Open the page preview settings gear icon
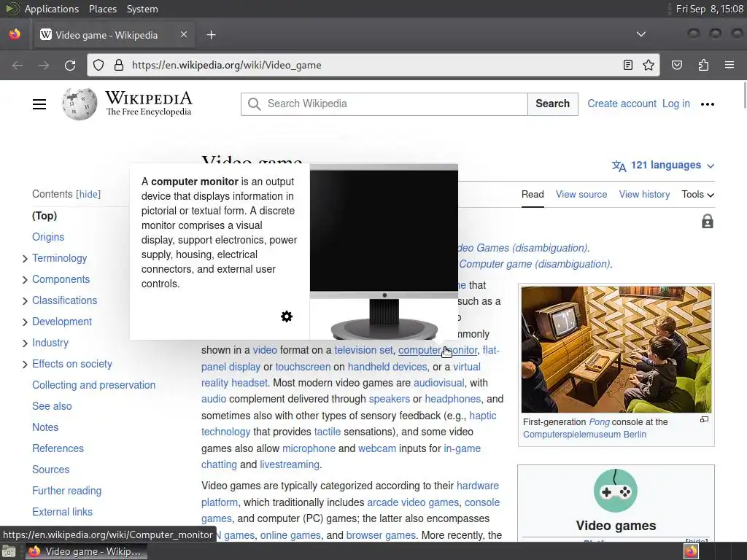 click(286, 316)
